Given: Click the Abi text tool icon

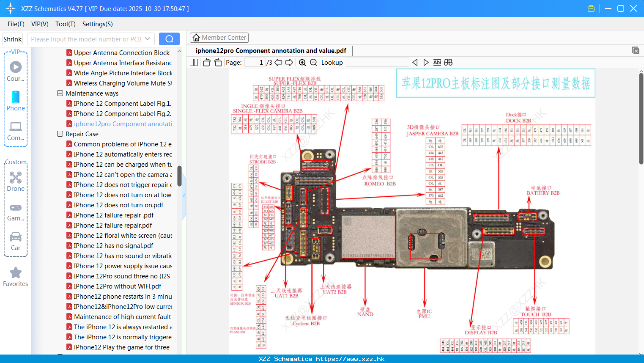Looking at the screenshot, I should (x=437, y=62).
